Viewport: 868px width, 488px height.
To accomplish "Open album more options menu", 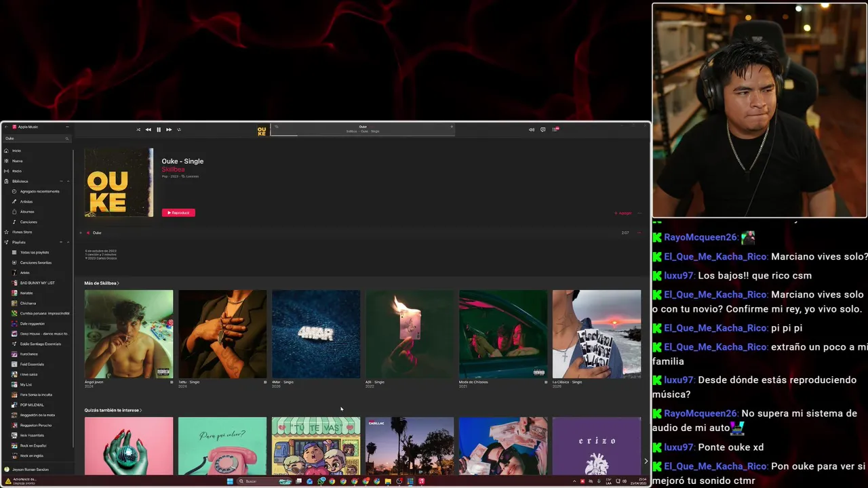I will 639,213.
